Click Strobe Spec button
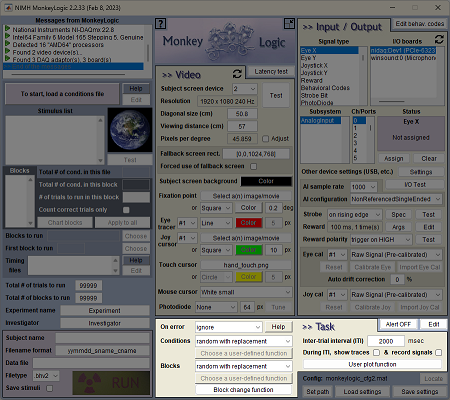The height and width of the screenshot is (400, 450). coord(398,215)
